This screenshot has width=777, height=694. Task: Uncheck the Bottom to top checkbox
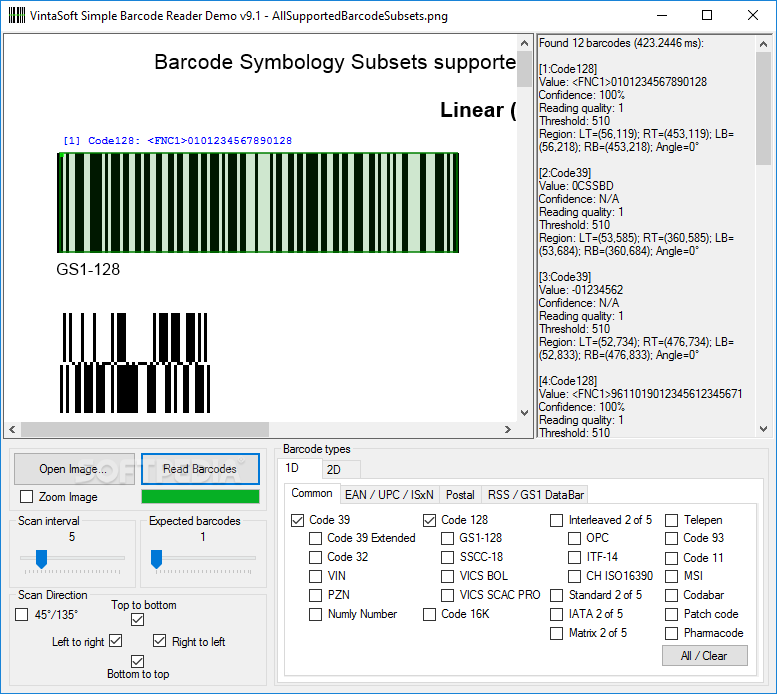[x=137, y=661]
